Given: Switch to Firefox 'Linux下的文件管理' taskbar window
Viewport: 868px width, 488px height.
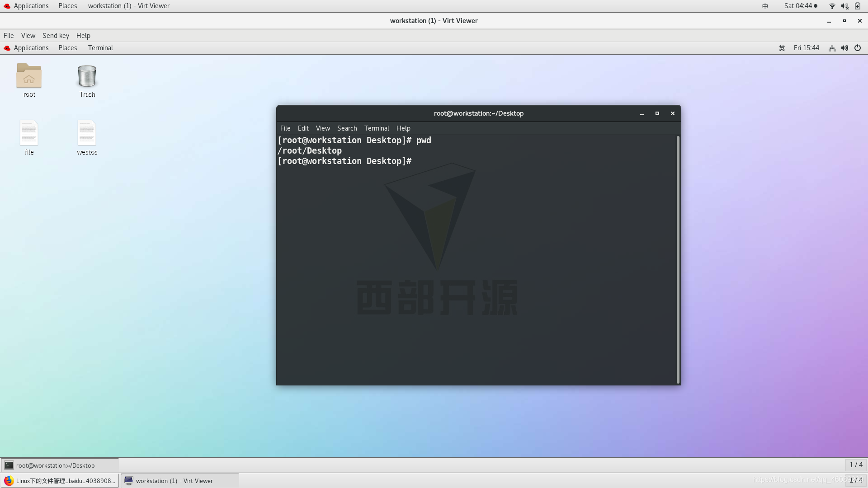Looking at the screenshot, I should point(60,480).
